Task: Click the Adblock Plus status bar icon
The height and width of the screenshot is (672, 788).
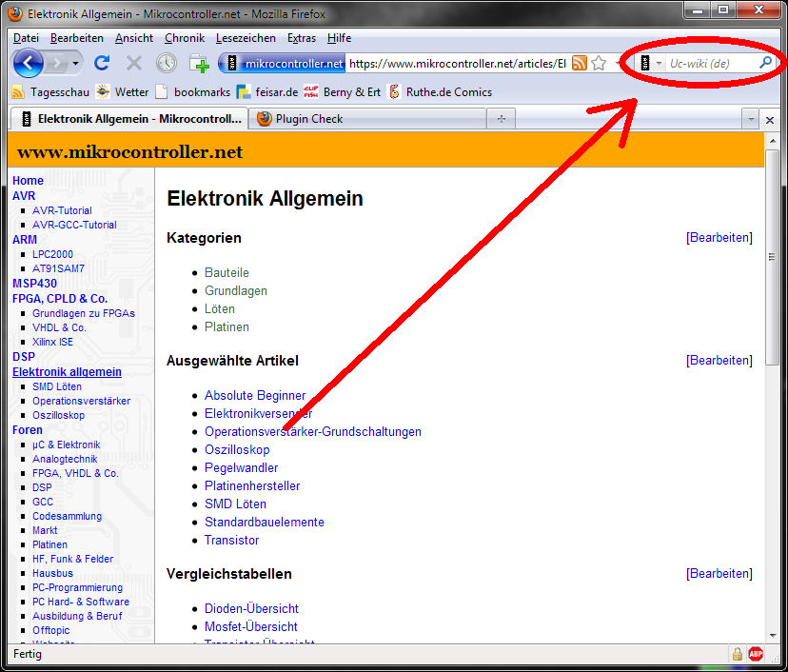Action: click(x=756, y=654)
